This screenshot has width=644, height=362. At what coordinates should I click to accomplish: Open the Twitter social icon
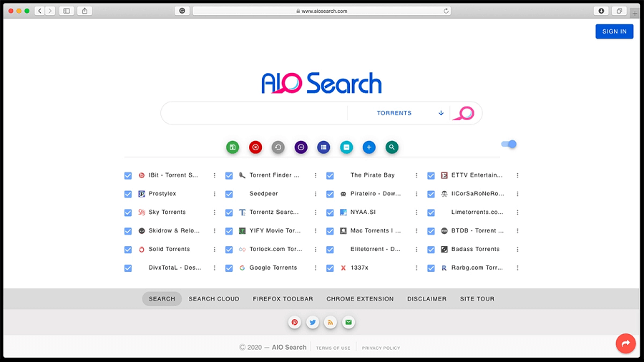pyautogui.click(x=313, y=323)
